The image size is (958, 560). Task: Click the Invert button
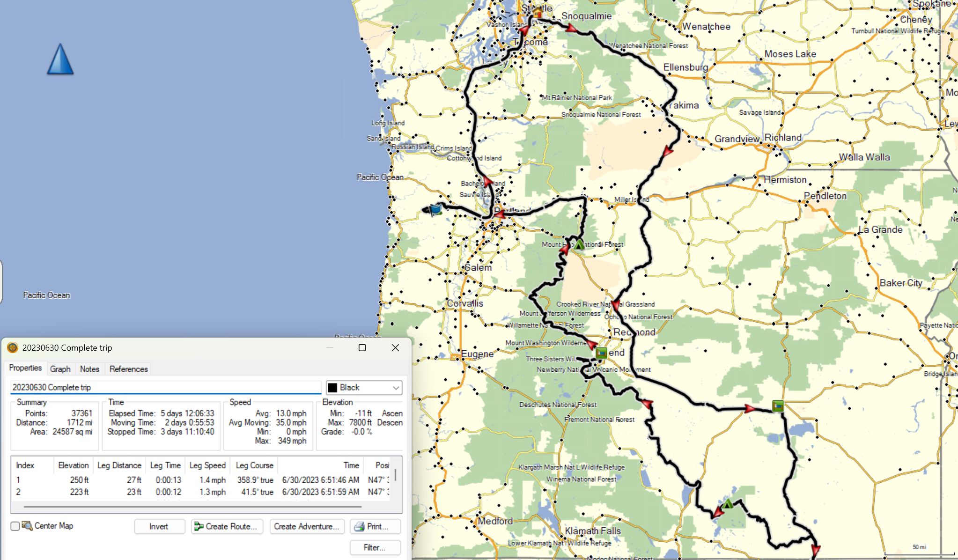pyautogui.click(x=159, y=526)
